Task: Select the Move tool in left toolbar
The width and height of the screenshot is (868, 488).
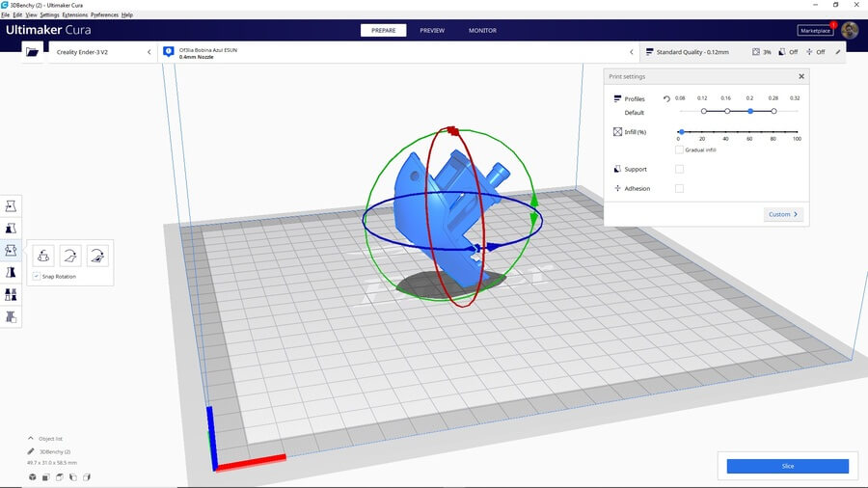Action: coord(11,206)
